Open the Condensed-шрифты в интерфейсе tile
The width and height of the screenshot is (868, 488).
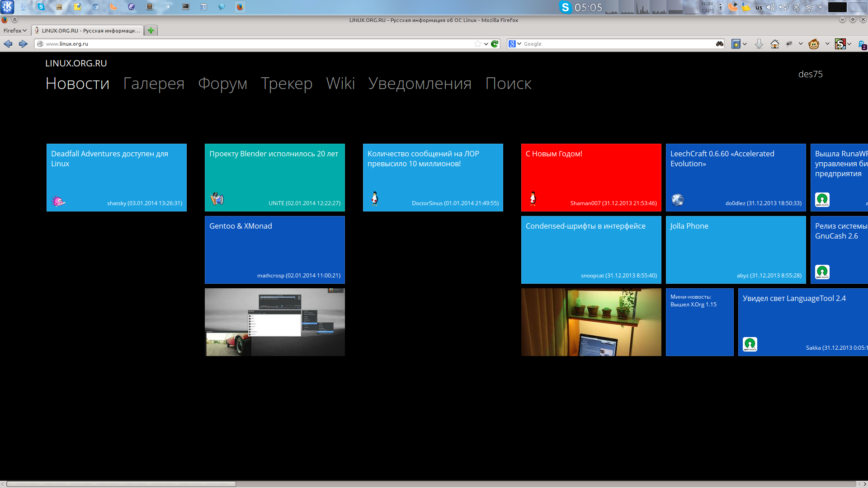point(591,250)
